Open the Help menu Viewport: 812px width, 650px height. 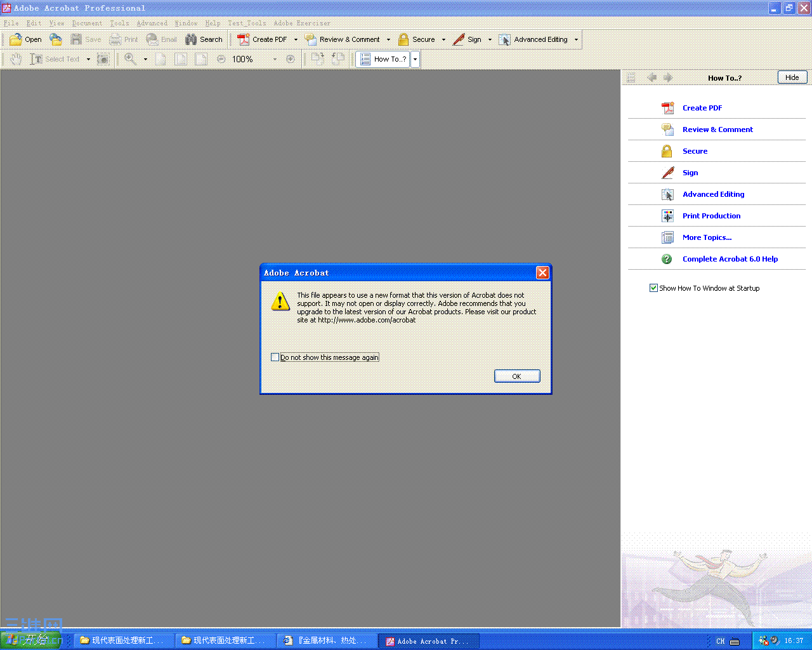[213, 23]
